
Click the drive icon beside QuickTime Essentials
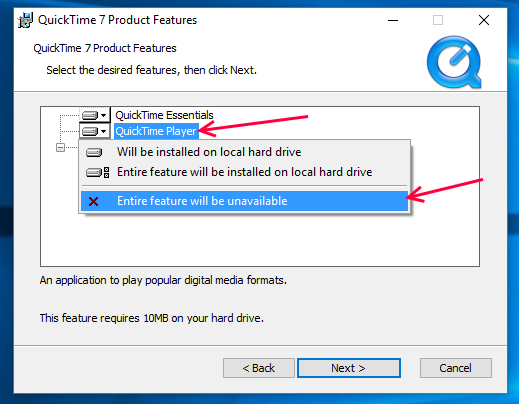pyautogui.click(x=90, y=115)
